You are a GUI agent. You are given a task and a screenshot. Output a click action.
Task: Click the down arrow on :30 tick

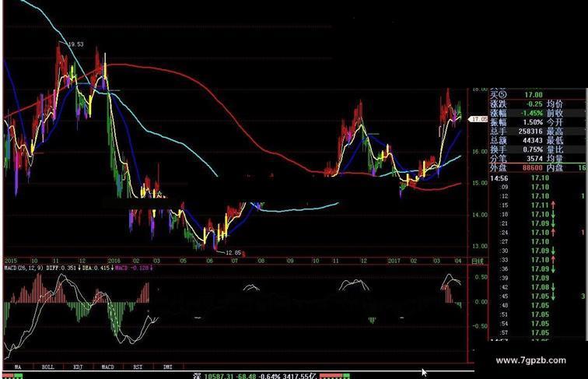tap(554, 251)
